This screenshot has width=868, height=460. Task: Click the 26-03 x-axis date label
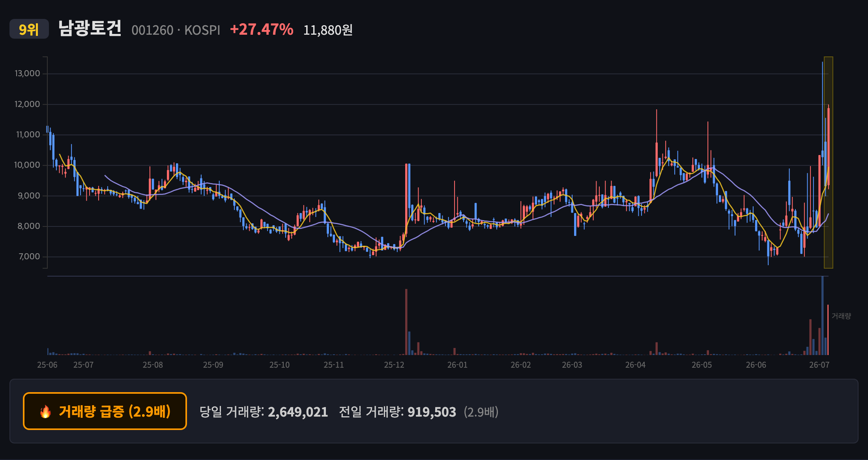click(x=572, y=365)
